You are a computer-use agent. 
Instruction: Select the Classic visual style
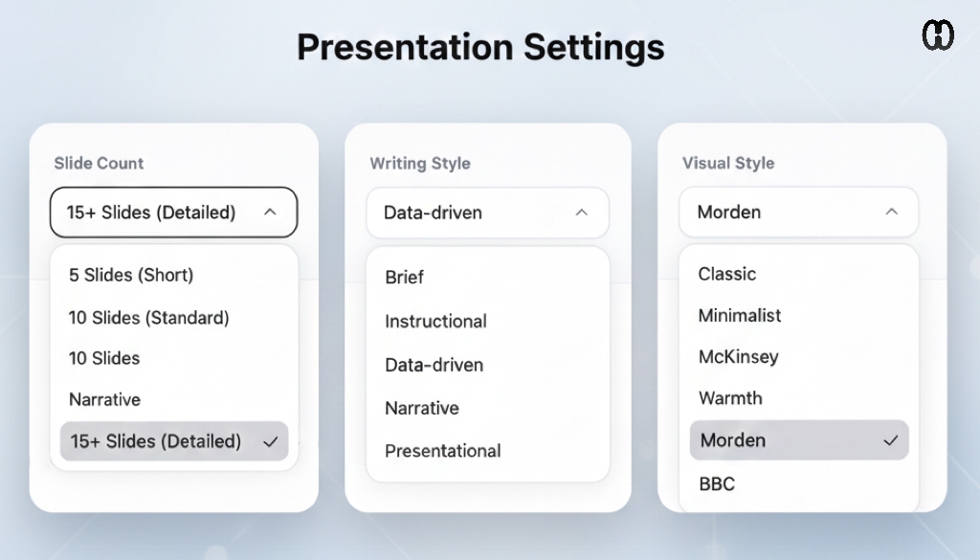pyautogui.click(x=727, y=274)
